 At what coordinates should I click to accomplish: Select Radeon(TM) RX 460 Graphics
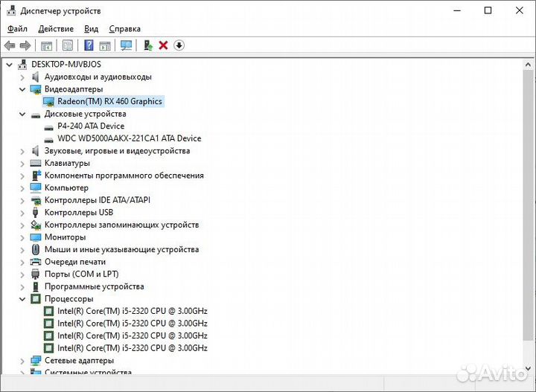click(x=109, y=101)
